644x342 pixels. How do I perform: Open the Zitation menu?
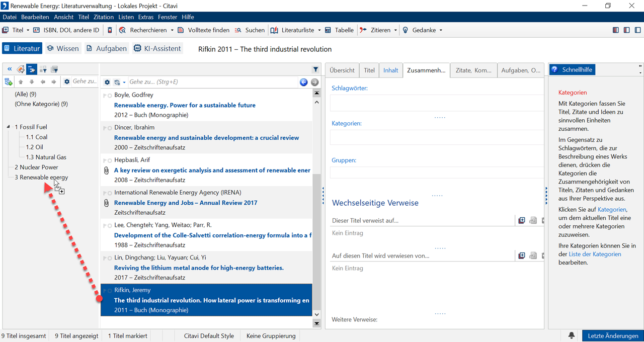103,17
